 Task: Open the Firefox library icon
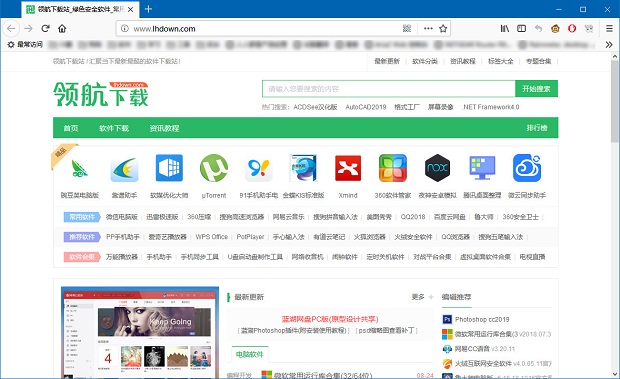coord(505,28)
